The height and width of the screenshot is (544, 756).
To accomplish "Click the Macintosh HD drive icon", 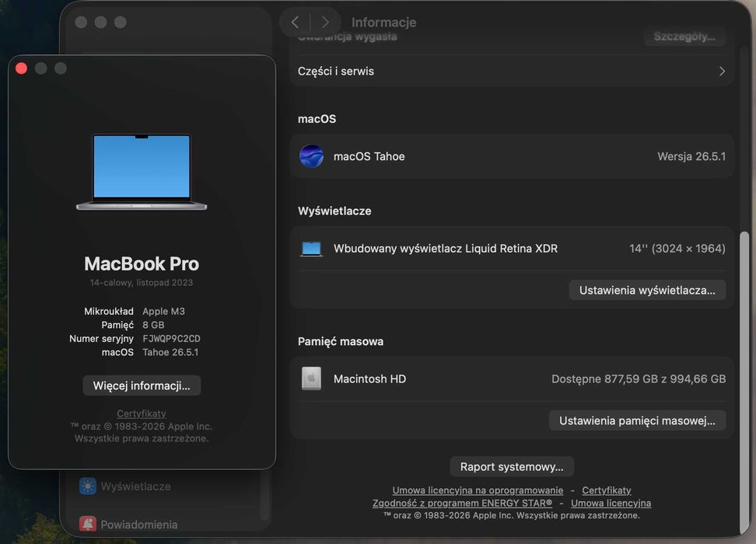I will [311, 378].
